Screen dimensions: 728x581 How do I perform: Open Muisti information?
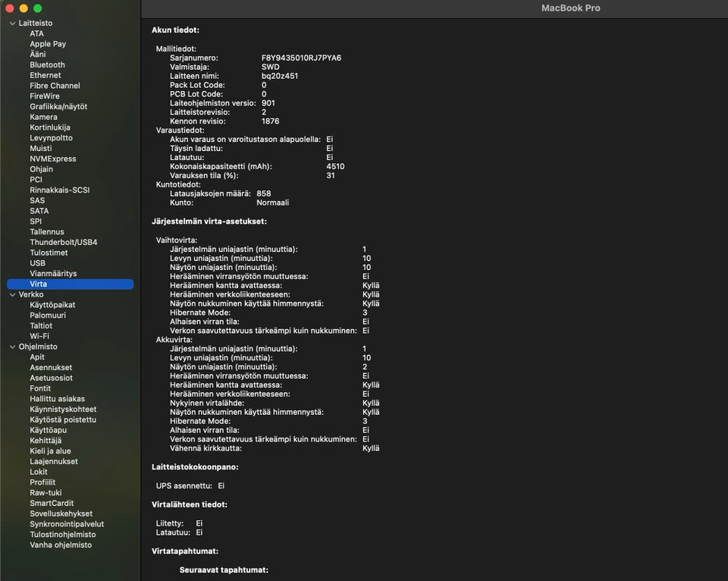coord(41,149)
